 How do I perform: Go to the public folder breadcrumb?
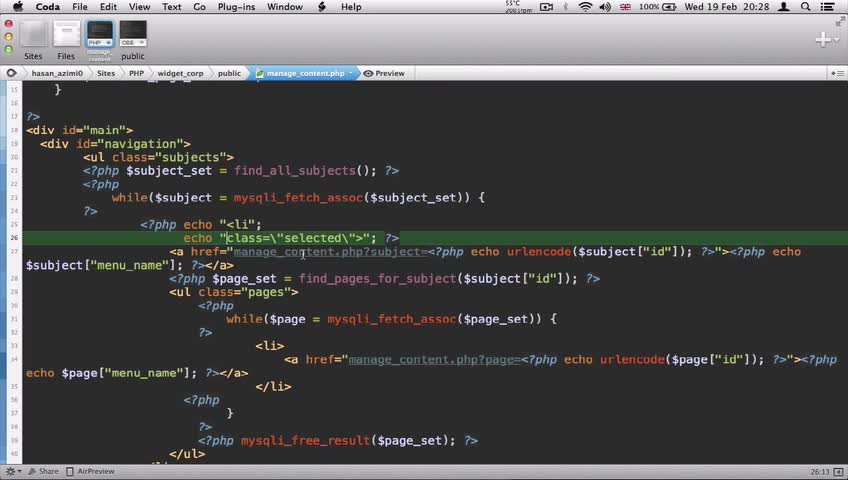tap(229, 73)
